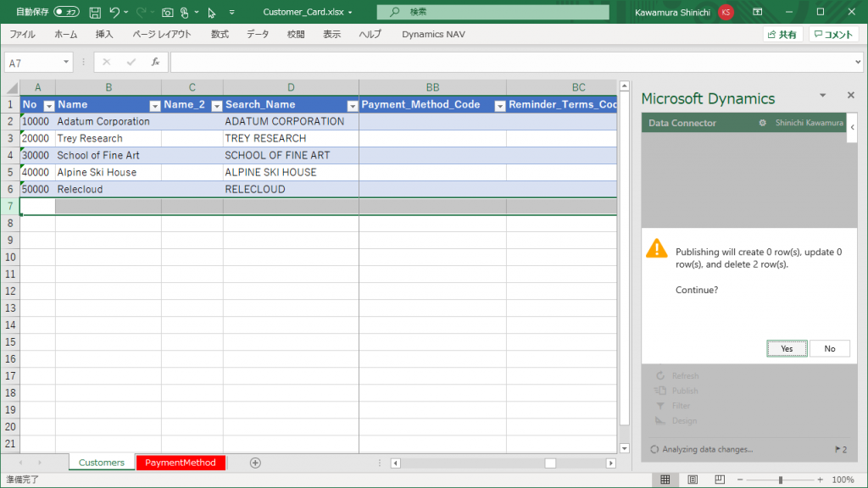This screenshot has width=868, height=488.
Task: Add a new sheet with plus icon
Action: pos(255,463)
